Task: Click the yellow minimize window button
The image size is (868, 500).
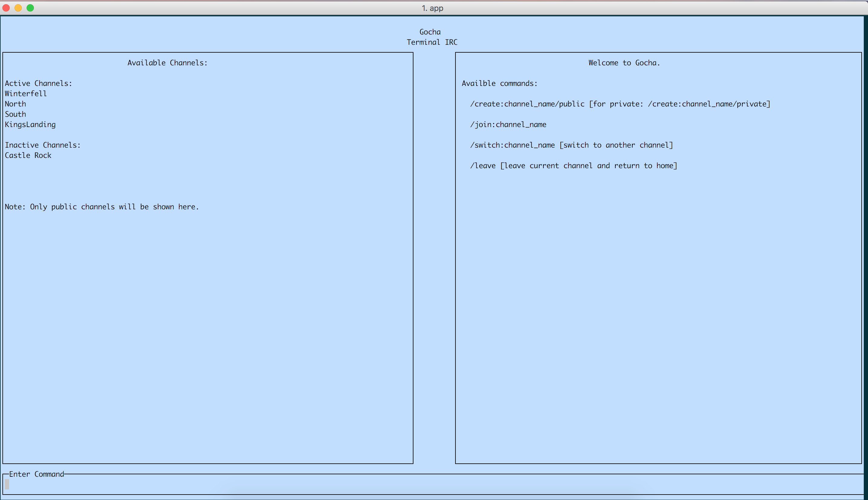Action: pos(18,8)
